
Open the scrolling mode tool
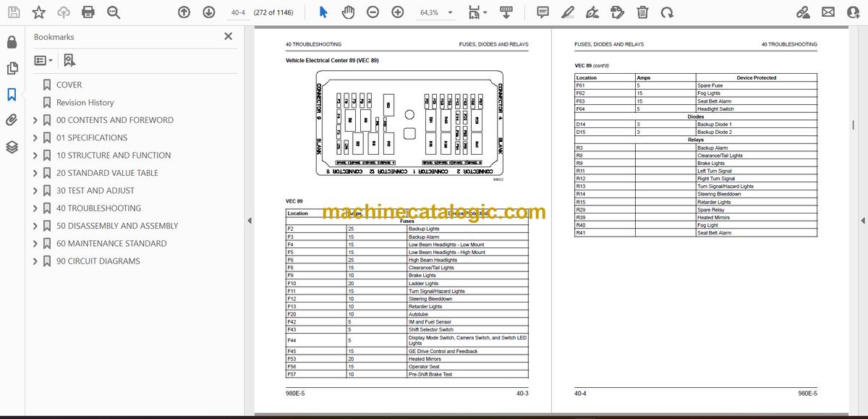(x=506, y=12)
